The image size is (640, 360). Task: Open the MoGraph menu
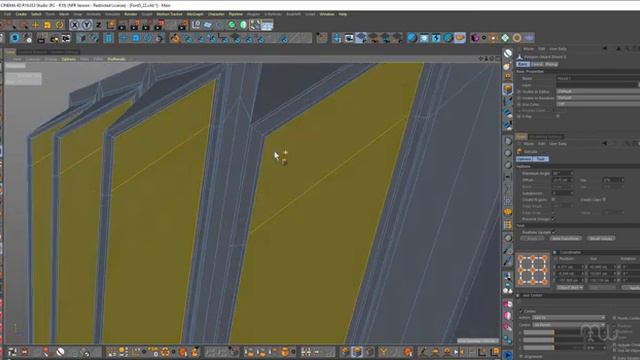coord(195,14)
